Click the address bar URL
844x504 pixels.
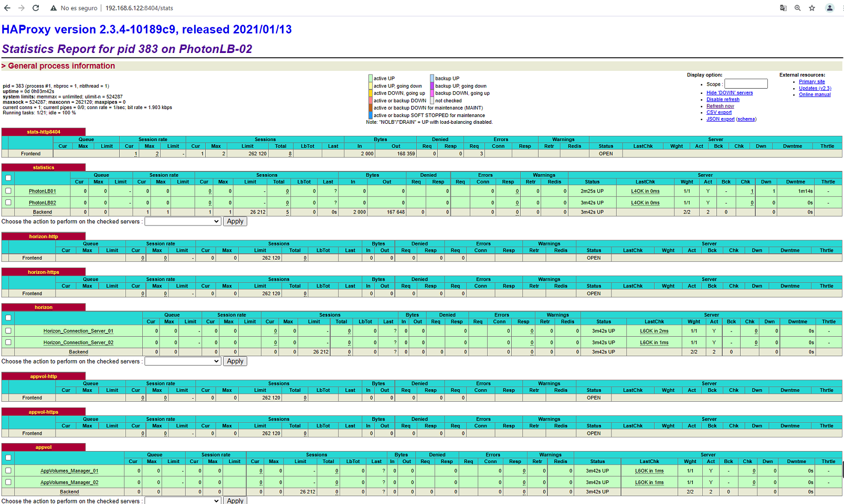click(139, 8)
